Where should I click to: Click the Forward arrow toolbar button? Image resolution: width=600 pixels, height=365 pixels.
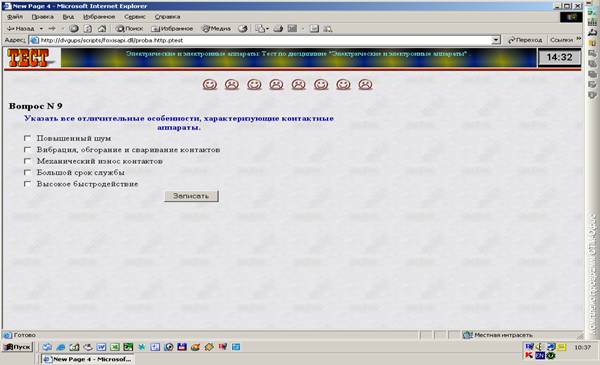pos(52,29)
